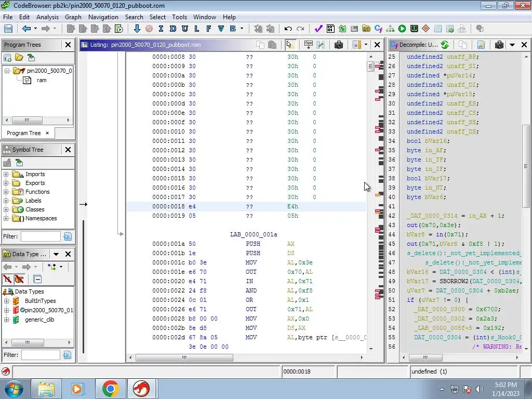The image size is (532, 399).
Task: Toggle the filter arrays icon in Data Types
Action: (7, 279)
